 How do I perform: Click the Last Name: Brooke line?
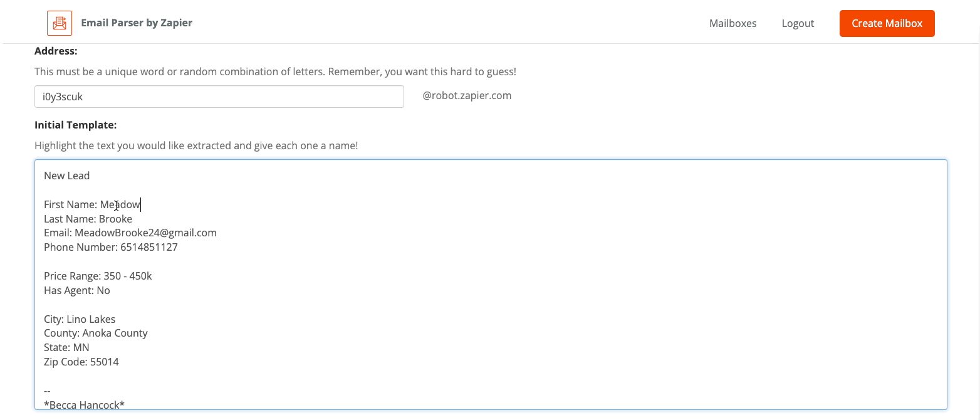(88, 219)
